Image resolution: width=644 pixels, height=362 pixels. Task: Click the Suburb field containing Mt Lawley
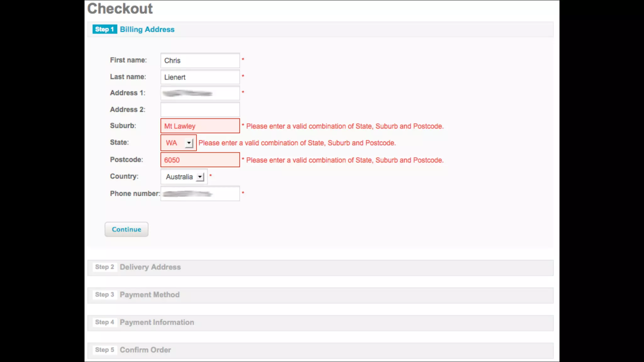(200, 126)
